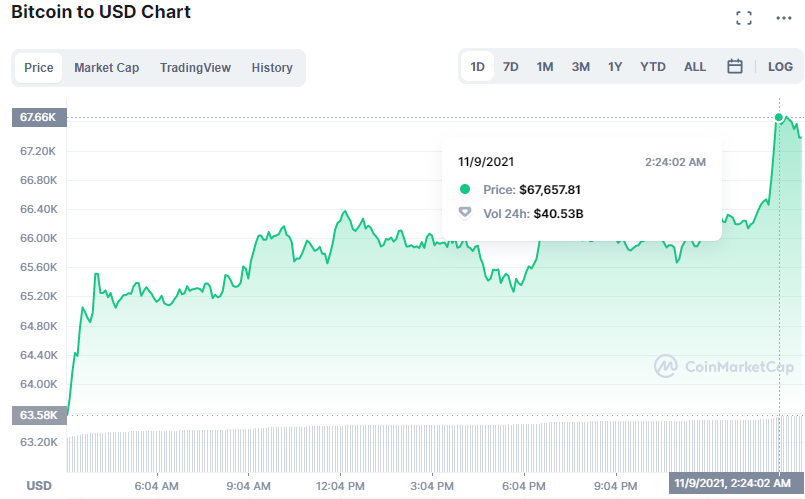Click the 66.00K y-axis label
This screenshot has width=805, height=499.
(39, 238)
